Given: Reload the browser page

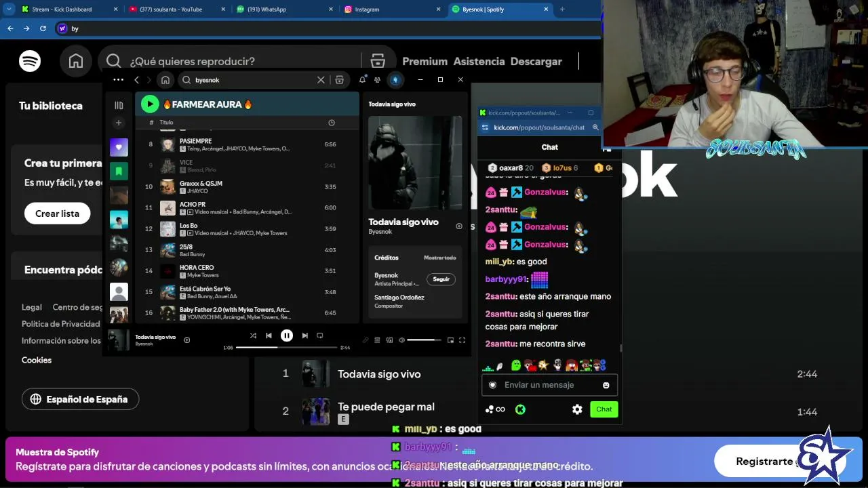Looking at the screenshot, I should 43,28.
